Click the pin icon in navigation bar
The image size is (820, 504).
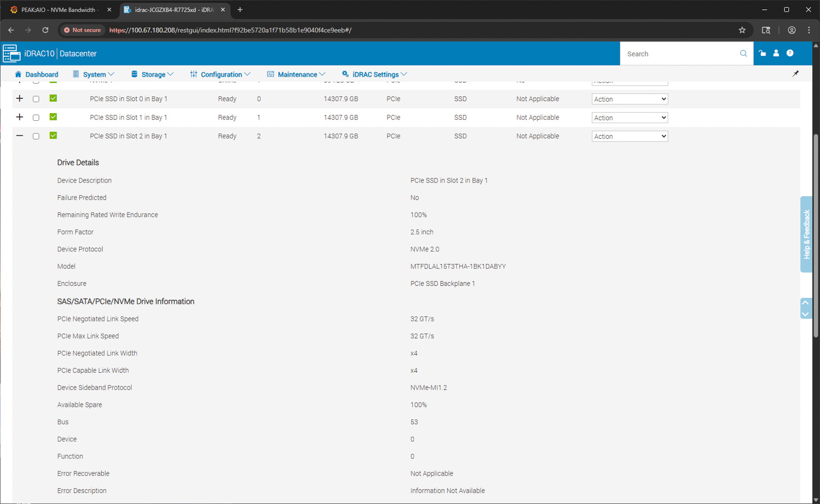(x=795, y=74)
